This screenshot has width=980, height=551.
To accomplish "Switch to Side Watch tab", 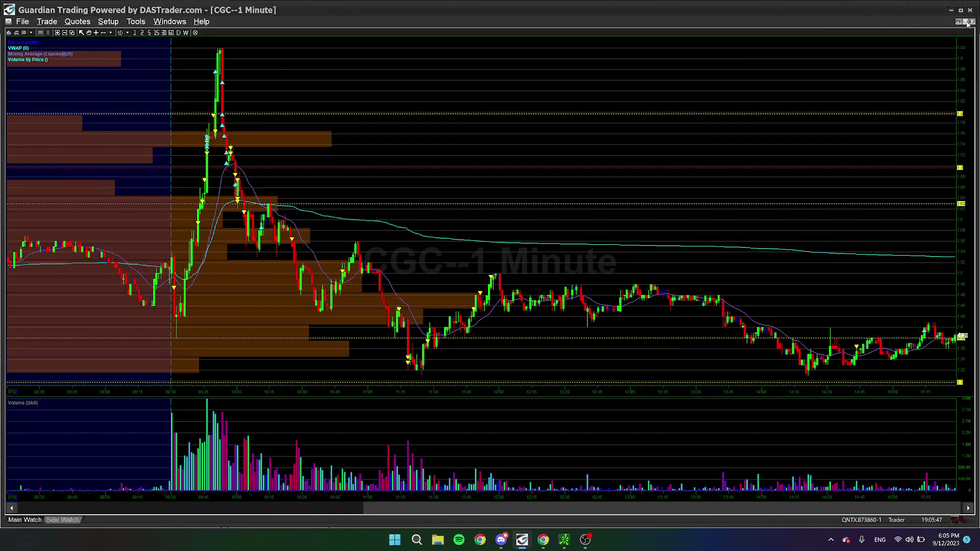I will click(x=62, y=520).
